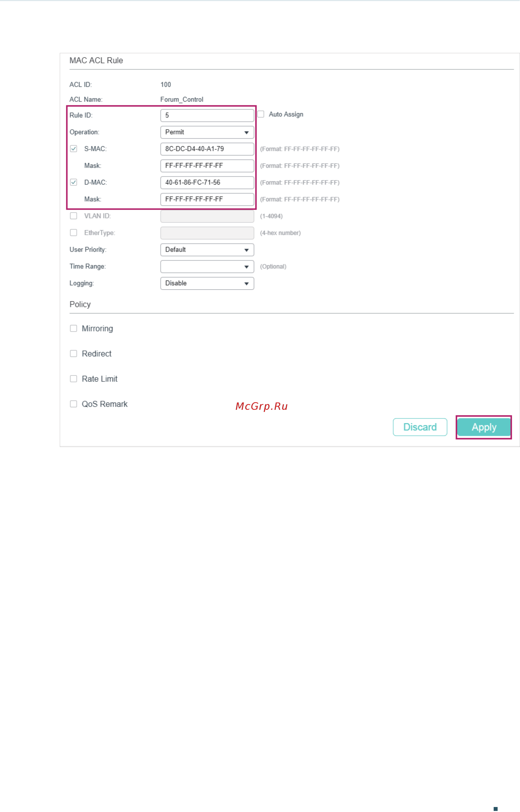Open the User Priority dropdown
Viewport: 520px width, 812px height.
tap(207, 250)
